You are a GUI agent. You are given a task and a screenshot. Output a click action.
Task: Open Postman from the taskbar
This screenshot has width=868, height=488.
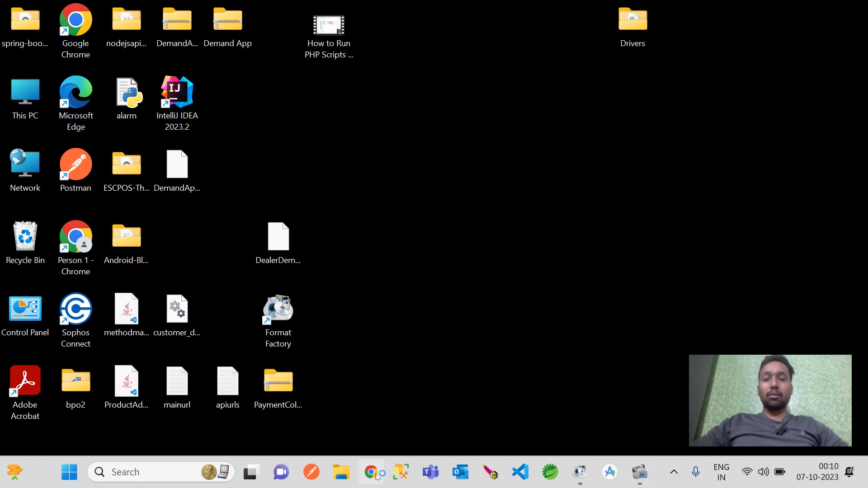[311, 472]
